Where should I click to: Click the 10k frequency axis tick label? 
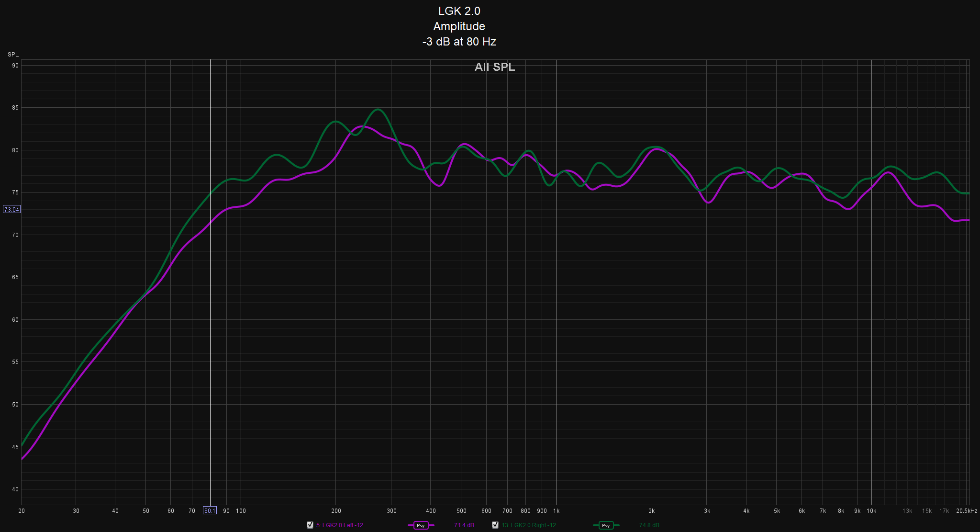point(871,511)
